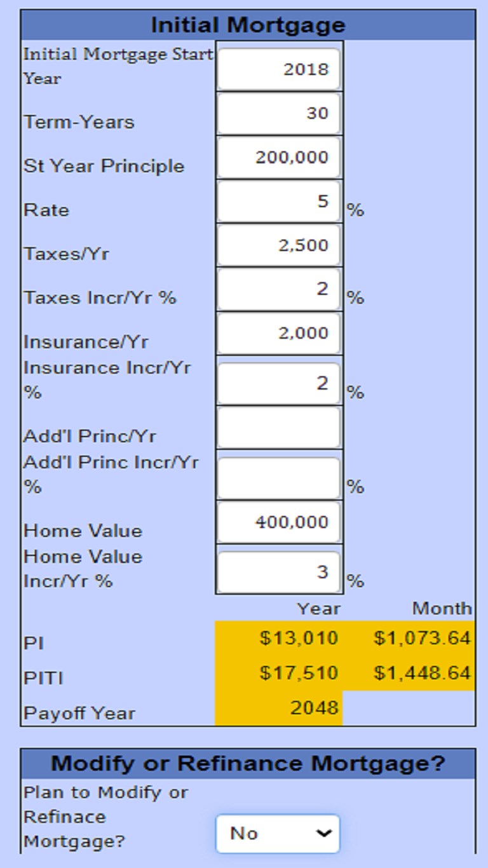Select the Insurance/Yr input showing 2,000
Viewport: 488px width, 868px height.
coord(279,334)
